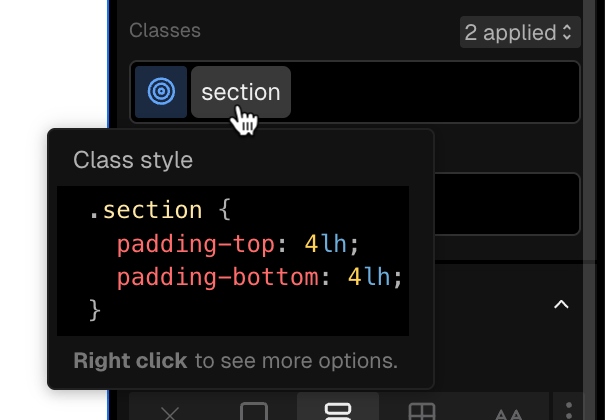Click the empty class selector input area

pos(434,92)
